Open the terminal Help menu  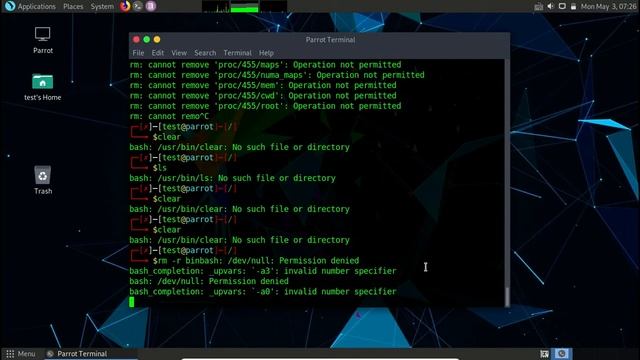coord(266,53)
